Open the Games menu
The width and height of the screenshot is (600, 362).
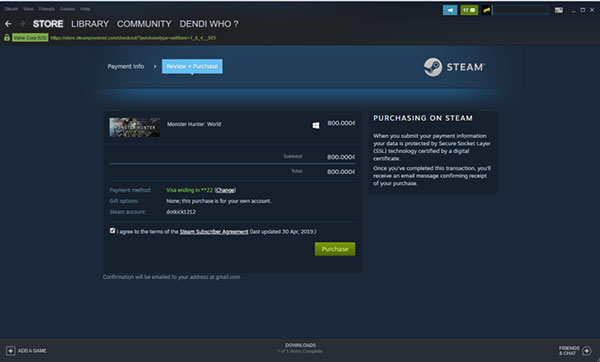(67, 9)
